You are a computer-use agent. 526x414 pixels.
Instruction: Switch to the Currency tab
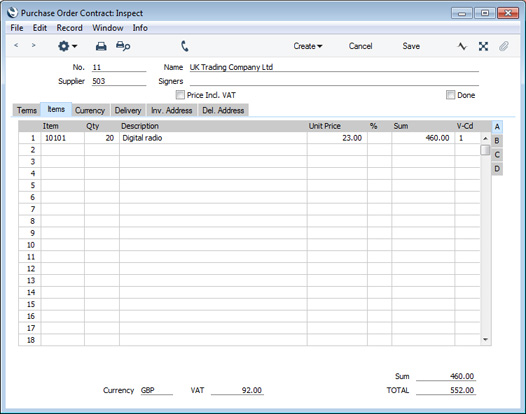(90, 110)
